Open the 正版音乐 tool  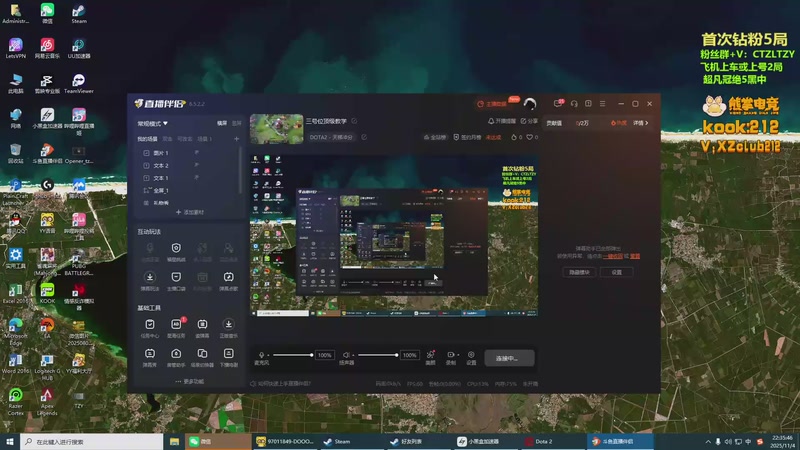tap(228, 328)
